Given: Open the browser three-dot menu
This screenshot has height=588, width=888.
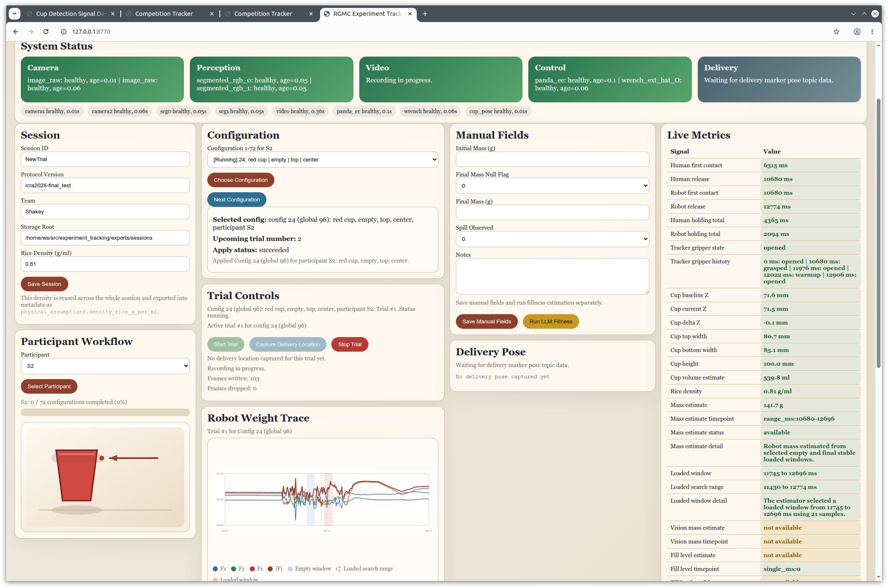Looking at the screenshot, I should click(872, 32).
